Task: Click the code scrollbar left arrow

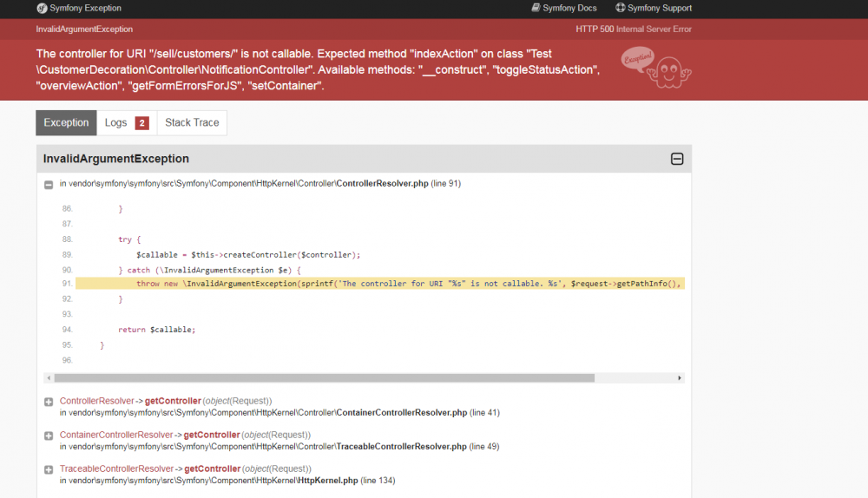Action: click(x=49, y=378)
